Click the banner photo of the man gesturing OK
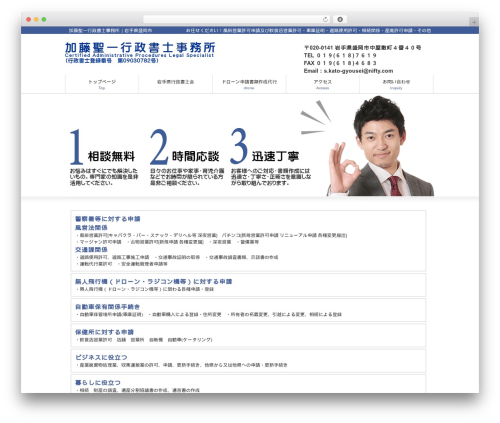Viewport: 500px width, 423px height. (x=380, y=147)
